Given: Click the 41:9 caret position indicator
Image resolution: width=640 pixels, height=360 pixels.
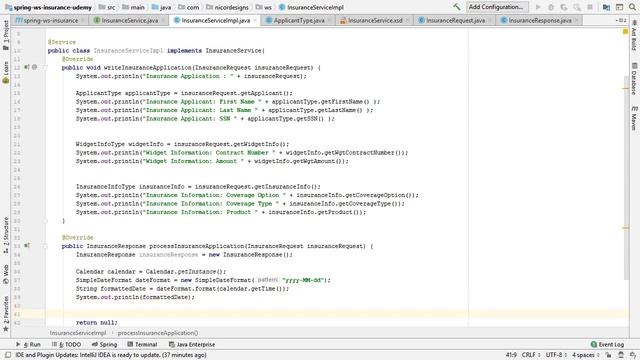Looking at the screenshot, I should tap(511, 355).
